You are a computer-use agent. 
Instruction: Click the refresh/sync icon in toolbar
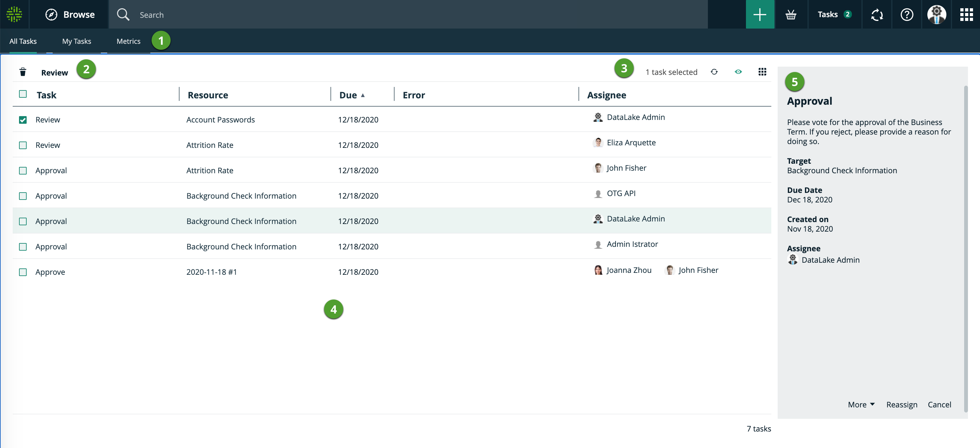(714, 71)
